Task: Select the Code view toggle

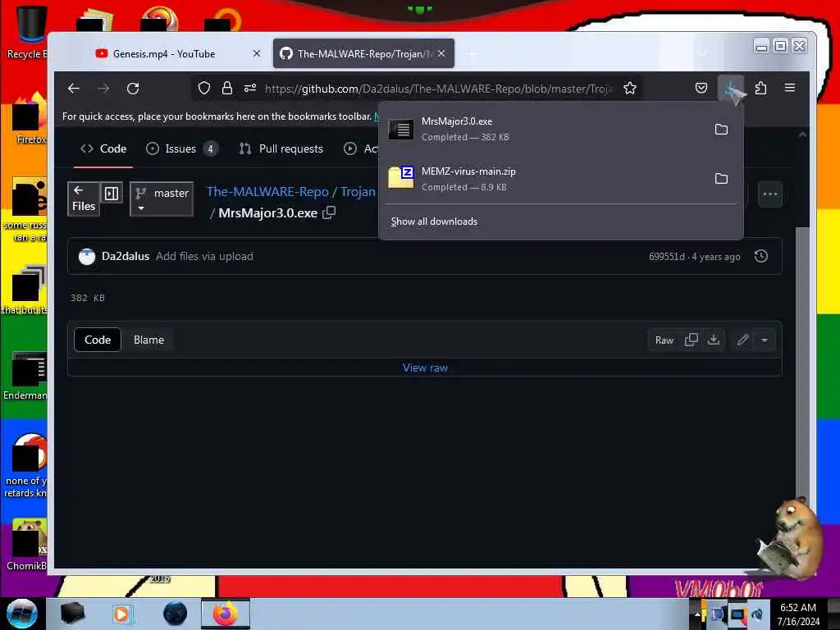Action: coord(98,340)
